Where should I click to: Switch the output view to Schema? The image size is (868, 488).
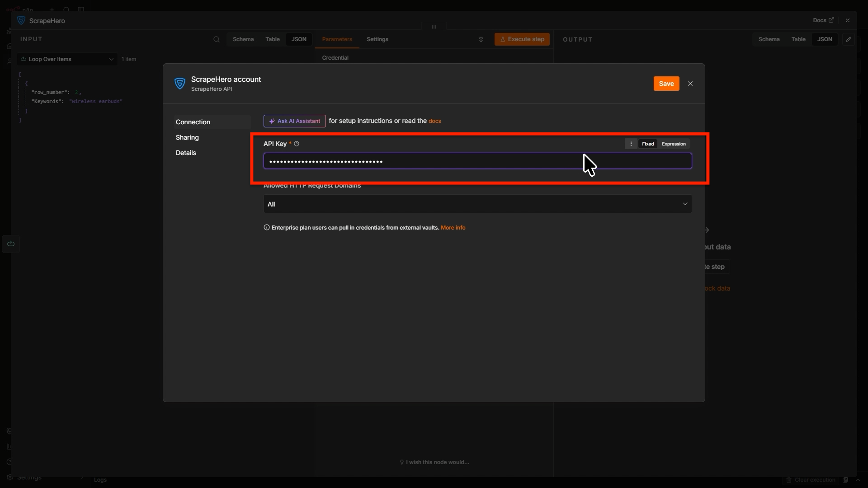[x=769, y=39]
